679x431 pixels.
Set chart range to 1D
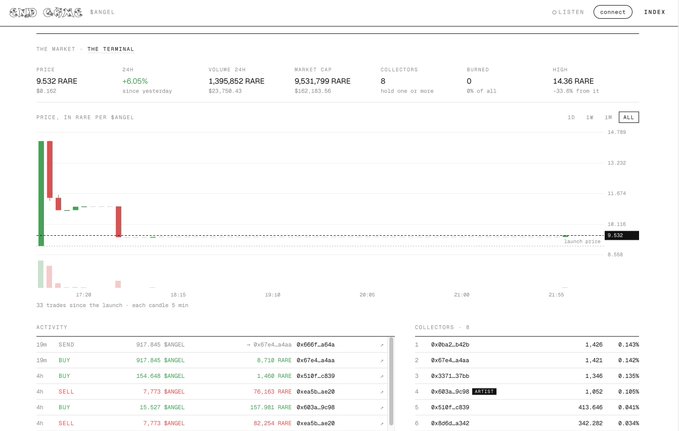[571, 117]
